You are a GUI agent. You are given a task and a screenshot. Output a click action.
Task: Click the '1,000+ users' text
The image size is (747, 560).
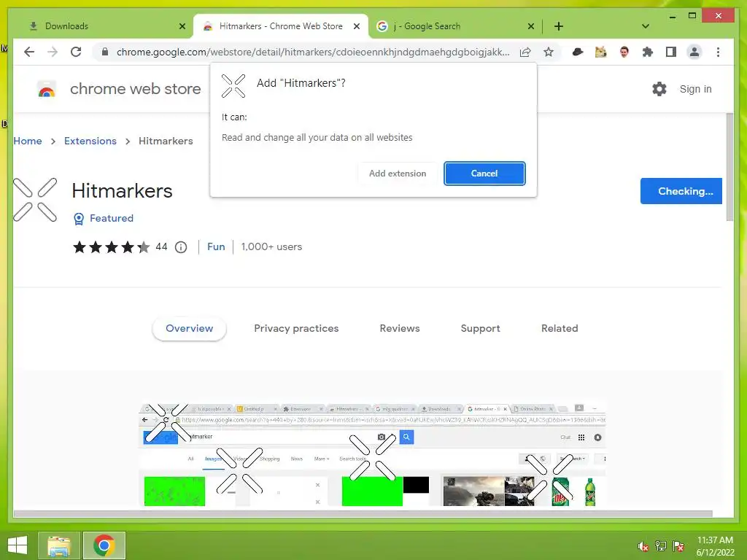tap(271, 246)
